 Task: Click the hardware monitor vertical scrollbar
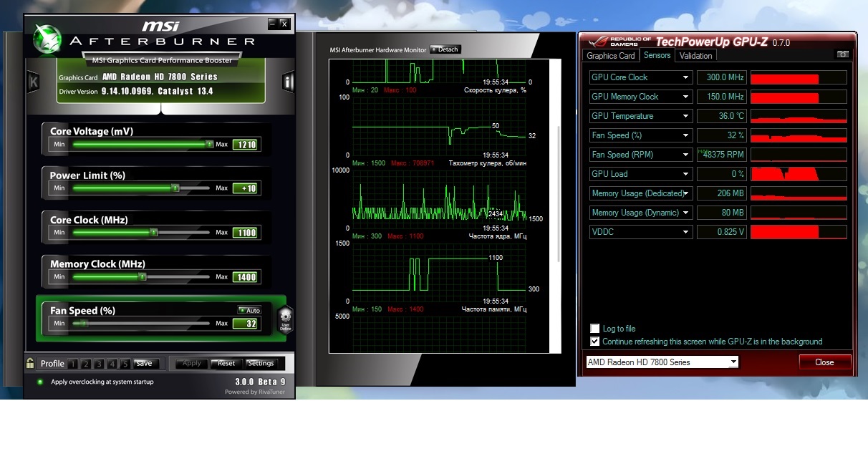tap(559, 193)
